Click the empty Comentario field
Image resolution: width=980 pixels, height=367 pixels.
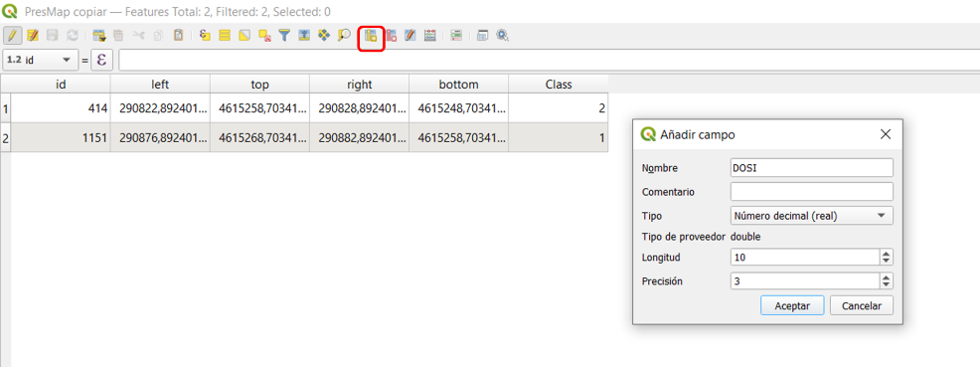coord(811,191)
